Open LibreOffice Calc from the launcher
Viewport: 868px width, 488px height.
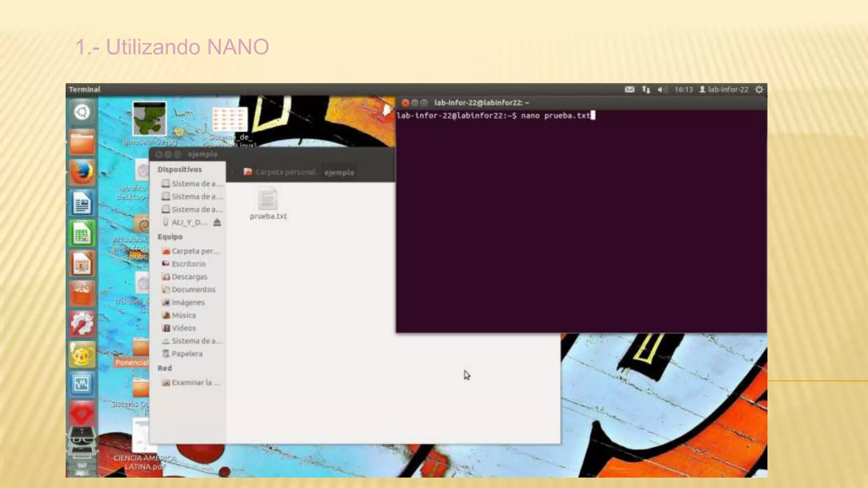[x=82, y=233]
